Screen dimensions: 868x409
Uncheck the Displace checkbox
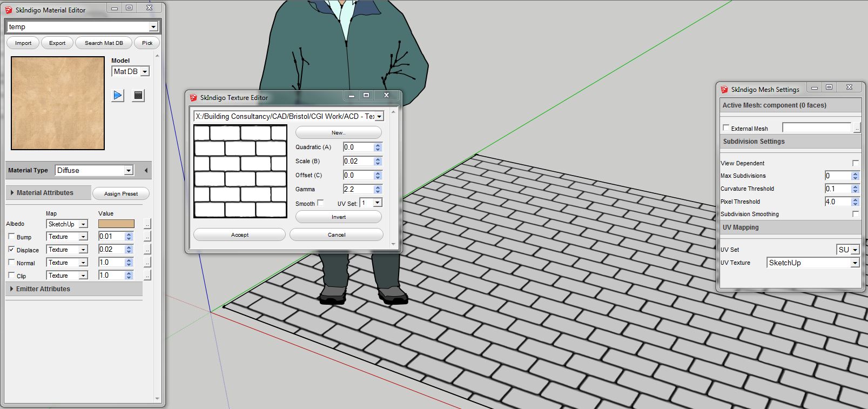coord(12,250)
